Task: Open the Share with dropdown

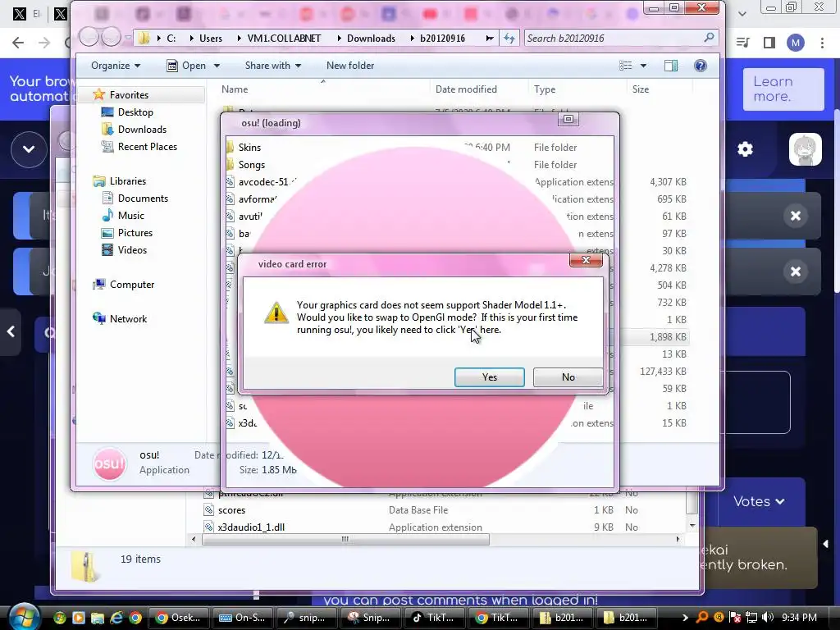Action: (x=272, y=66)
